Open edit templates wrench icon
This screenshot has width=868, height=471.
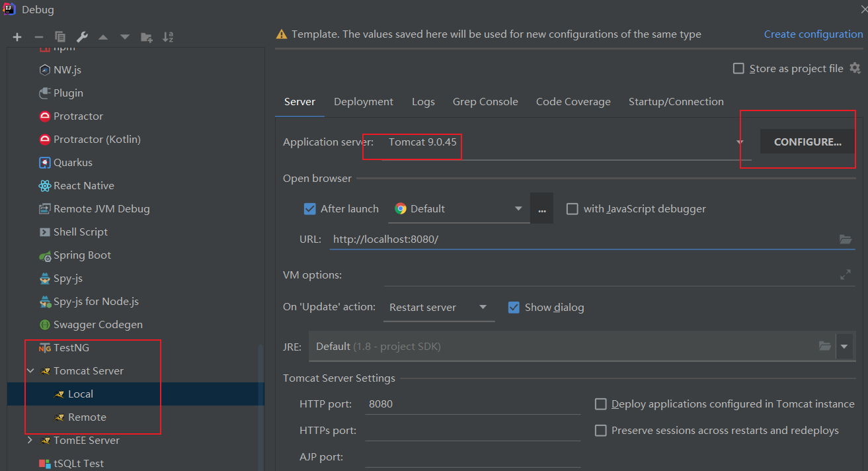tap(82, 37)
